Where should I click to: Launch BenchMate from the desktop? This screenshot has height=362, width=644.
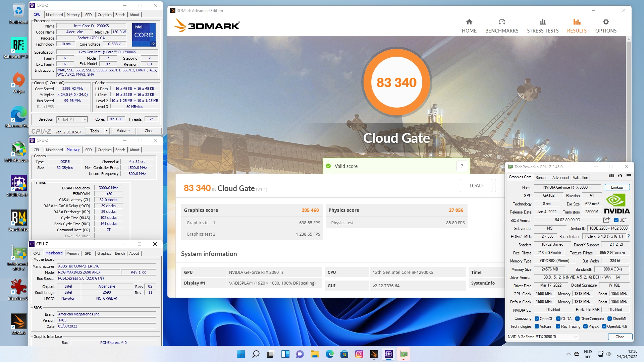coord(18,221)
